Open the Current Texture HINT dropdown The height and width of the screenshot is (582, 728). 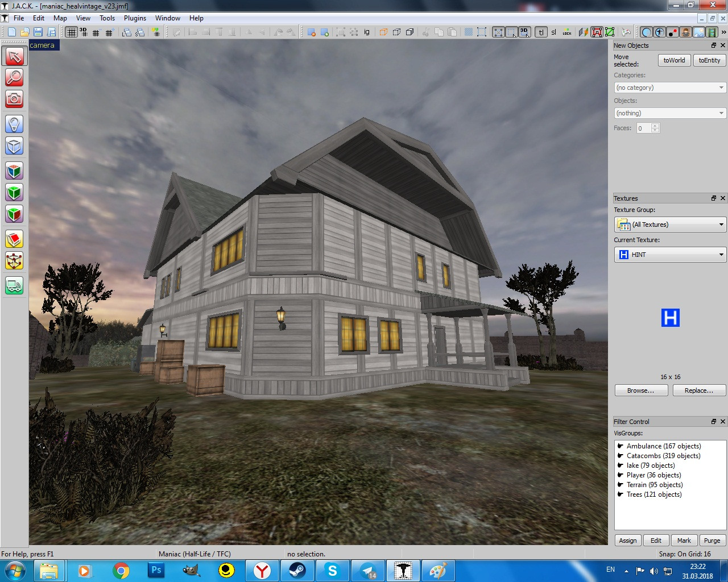tap(670, 255)
